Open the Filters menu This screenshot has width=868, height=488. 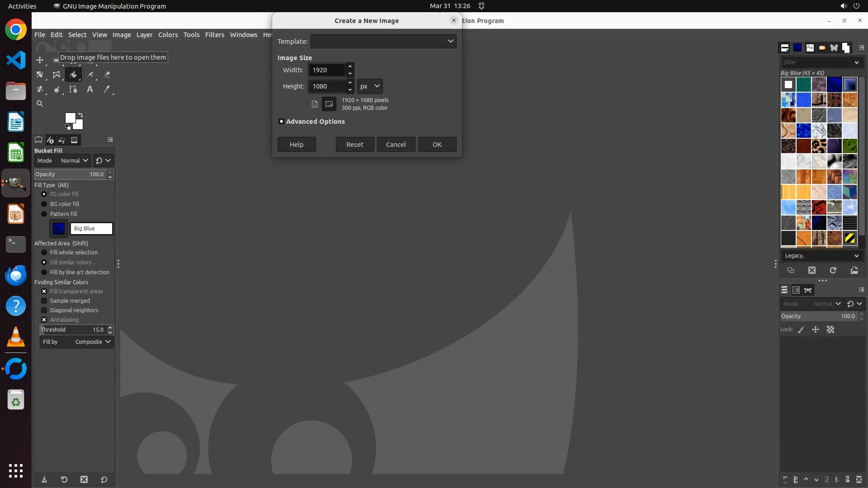[x=214, y=35]
